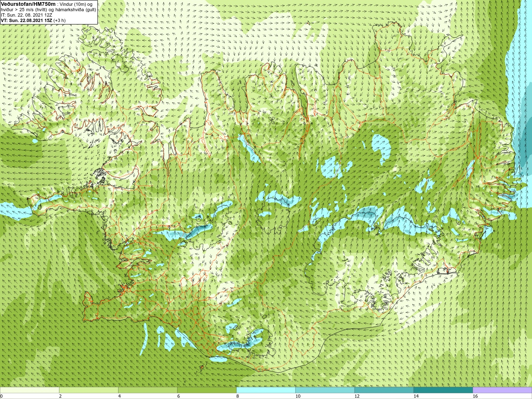Click the legend tick label '14'
532x399 pixels.
[416, 396]
